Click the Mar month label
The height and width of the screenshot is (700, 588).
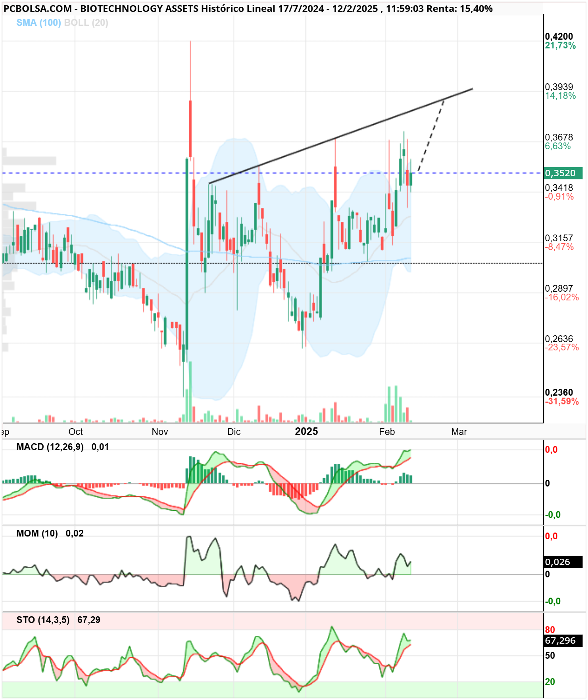click(459, 432)
